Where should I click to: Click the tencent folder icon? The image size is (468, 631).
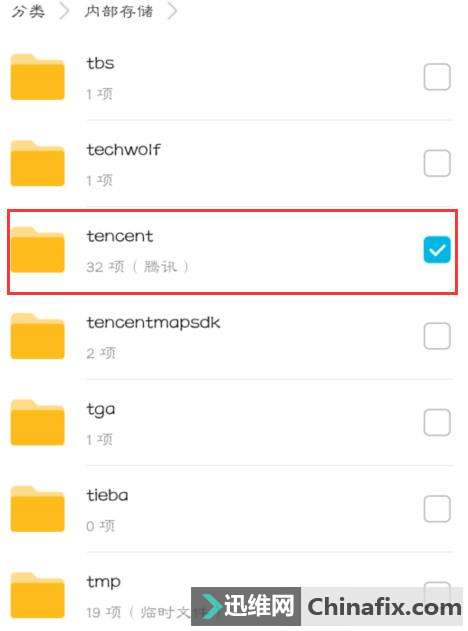pos(37,250)
